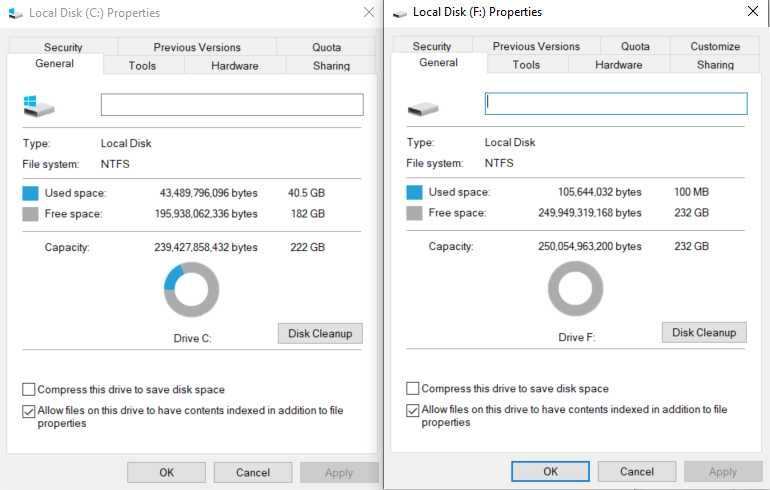Click the title bar drive icon of F: Properties
This screenshot has width=770, height=490.
tap(400, 13)
